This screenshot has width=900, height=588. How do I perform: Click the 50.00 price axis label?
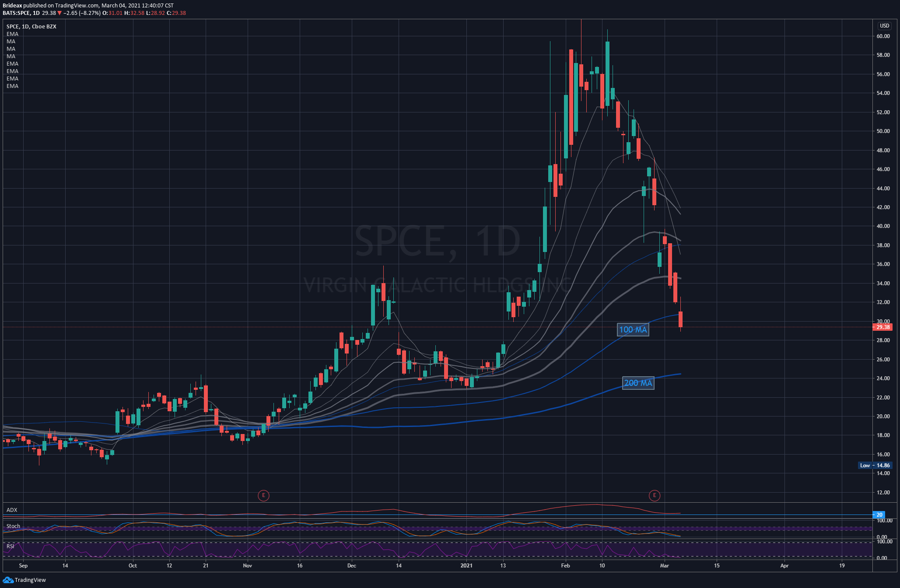(883, 131)
